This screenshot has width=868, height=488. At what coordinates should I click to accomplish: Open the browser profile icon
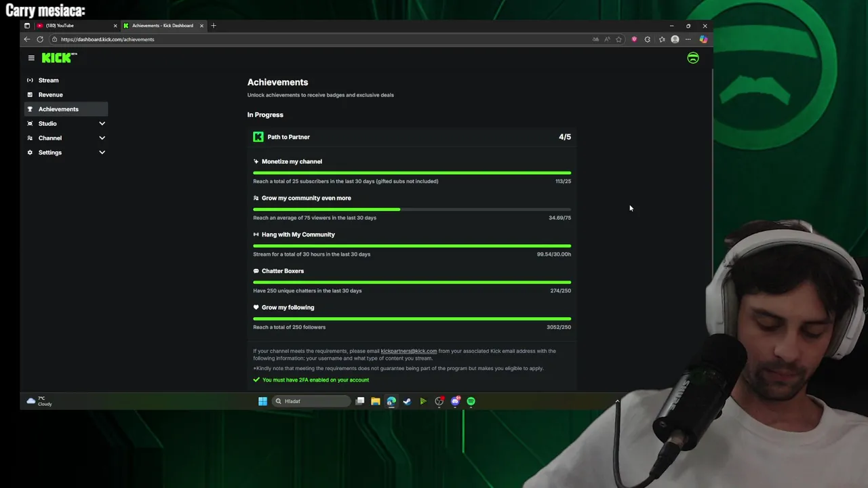(675, 39)
